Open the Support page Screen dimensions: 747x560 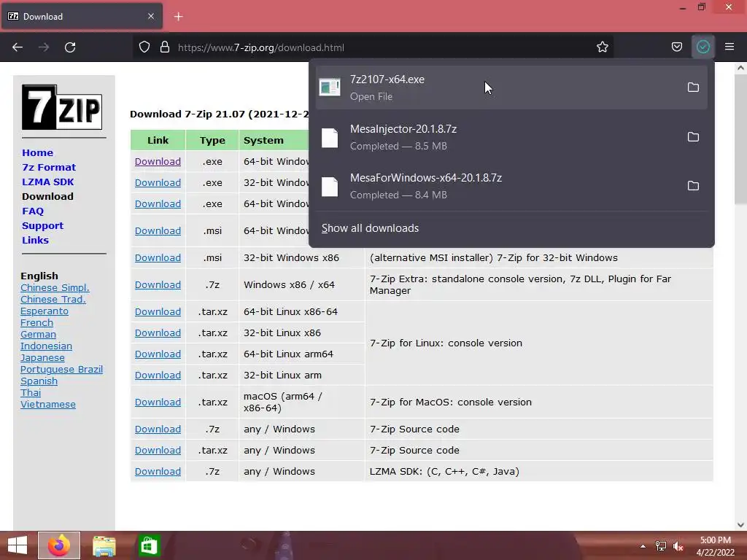coord(43,226)
